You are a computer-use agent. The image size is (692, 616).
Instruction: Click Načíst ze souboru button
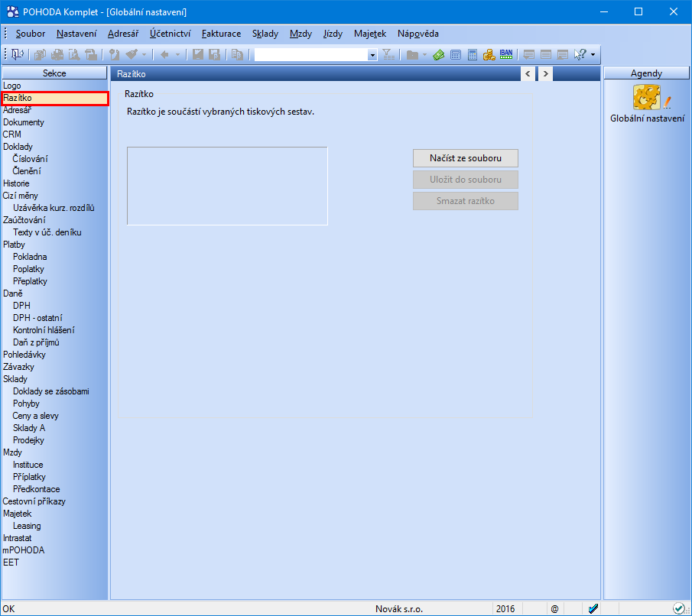(x=466, y=158)
